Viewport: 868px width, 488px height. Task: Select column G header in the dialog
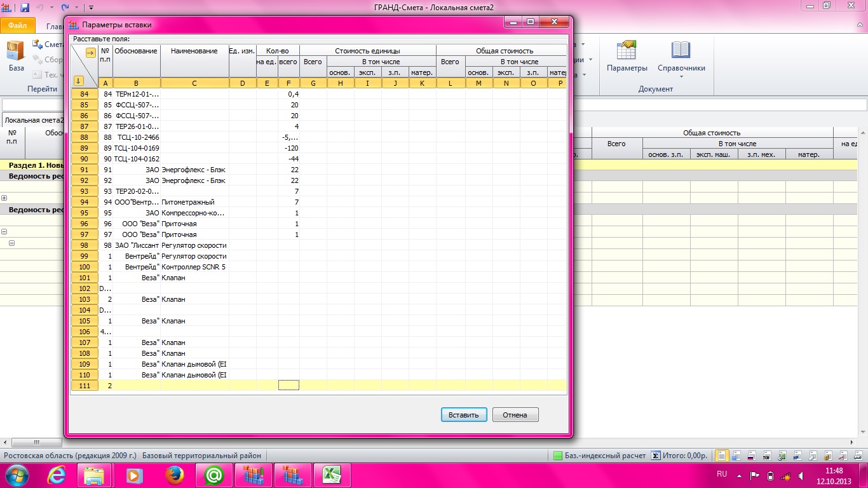click(x=313, y=83)
